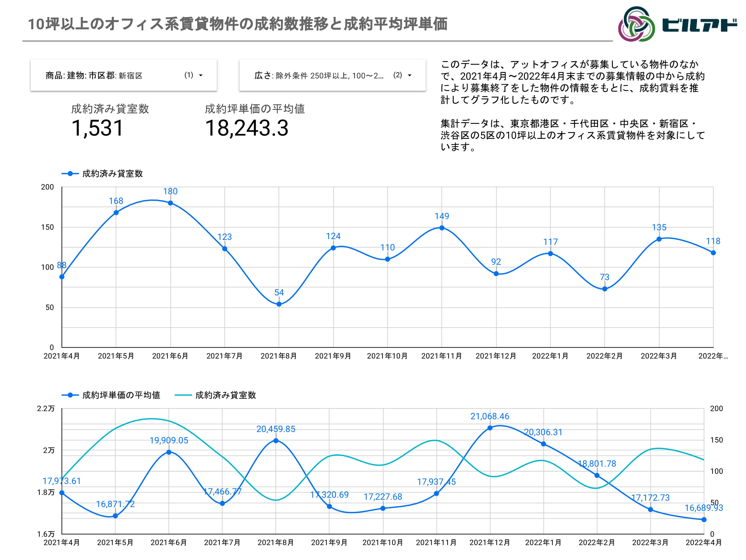The width and height of the screenshot is (746, 560).
Task: Click the 成約済み貸室数 scorecard value 1,531
Action: (97, 128)
